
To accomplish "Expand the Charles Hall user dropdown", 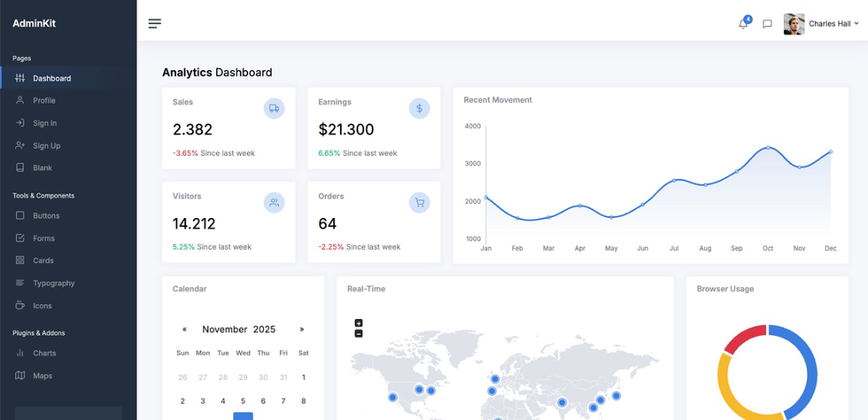I will coord(833,24).
